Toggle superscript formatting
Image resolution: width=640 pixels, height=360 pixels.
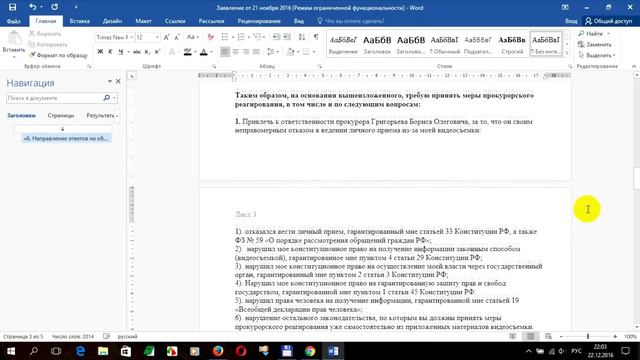[x=158, y=52]
